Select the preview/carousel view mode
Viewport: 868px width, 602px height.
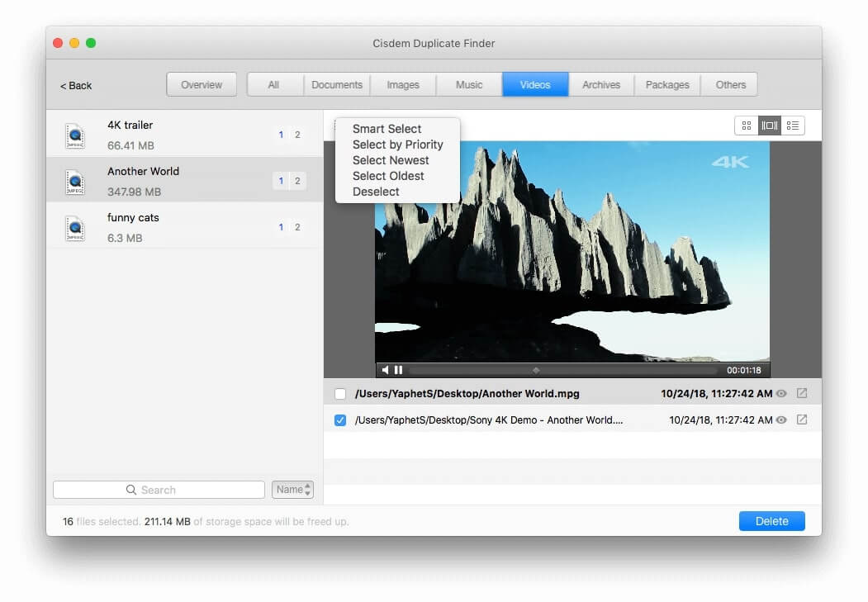tap(770, 126)
